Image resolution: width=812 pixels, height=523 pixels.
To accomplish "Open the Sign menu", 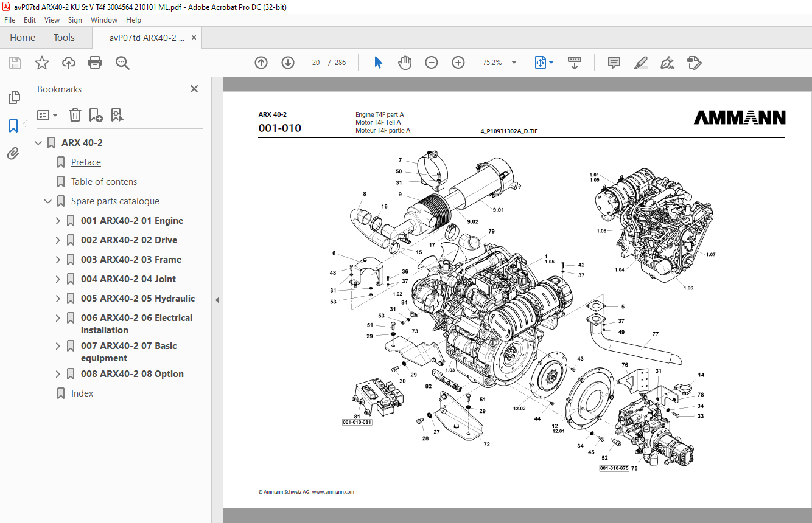I will (x=75, y=20).
